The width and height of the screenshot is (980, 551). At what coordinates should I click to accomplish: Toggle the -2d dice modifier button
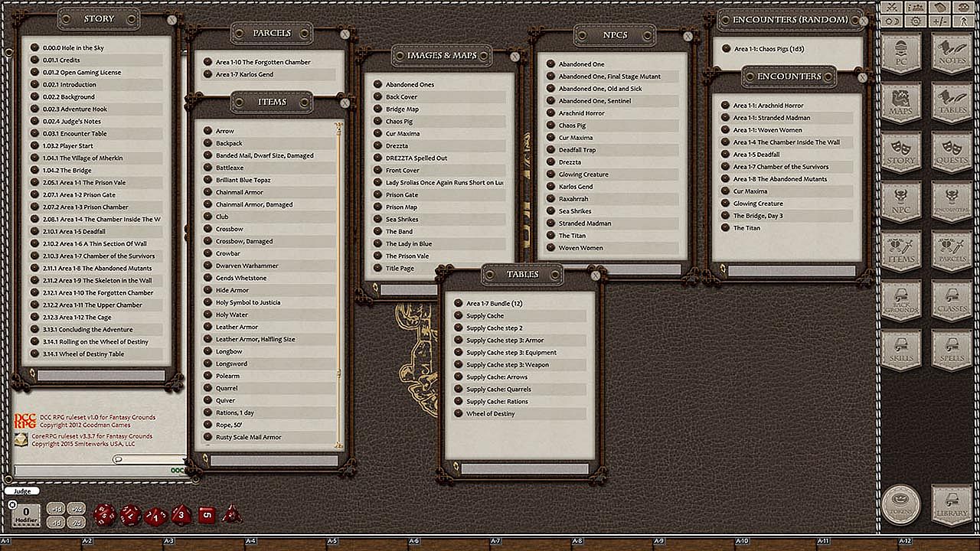(77, 522)
